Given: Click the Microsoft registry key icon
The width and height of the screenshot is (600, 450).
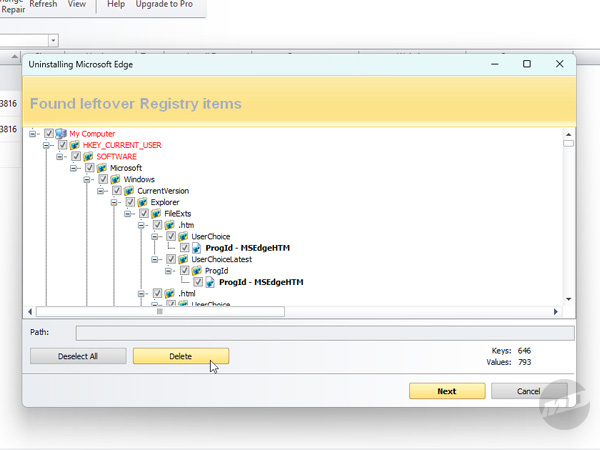Looking at the screenshot, I should 102,168.
